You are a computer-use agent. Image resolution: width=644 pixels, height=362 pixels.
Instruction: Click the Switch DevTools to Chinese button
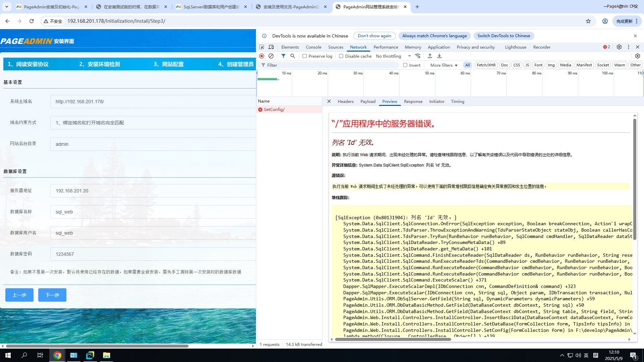point(503,36)
